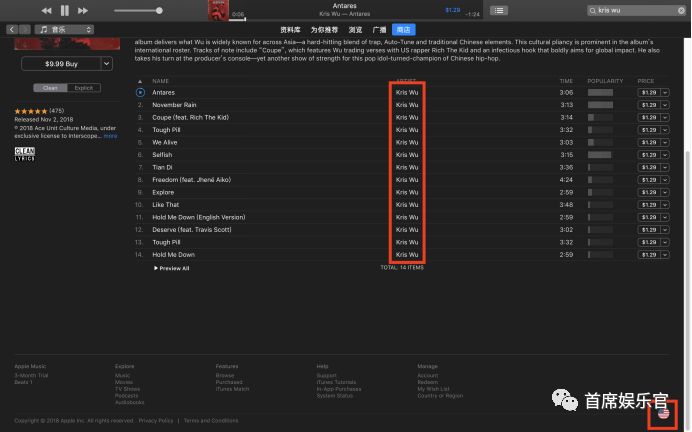The image size is (692, 432).
Task: Clear the search field with the x icon
Action: 681,11
